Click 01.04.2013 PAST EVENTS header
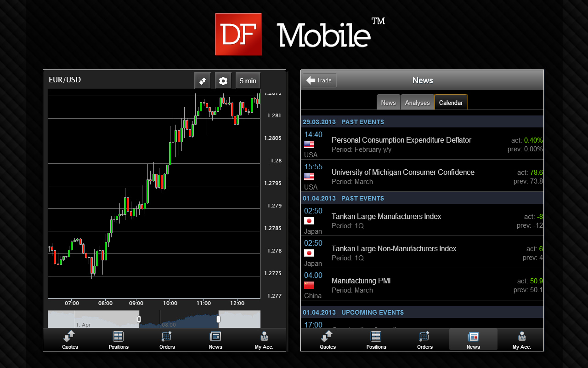Image resolution: width=588 pixels, height=368 pixels. tap(422, 198)
